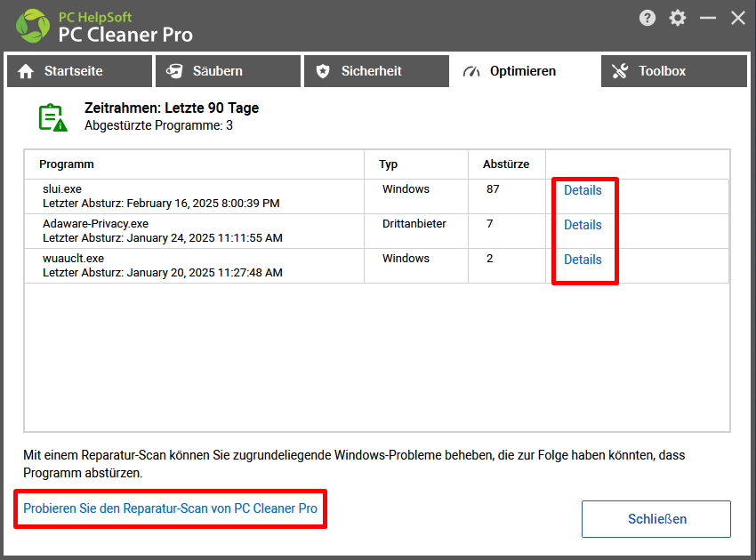The height and width of the screenshot is (560, 756).
Task: Select the wuauclt.exe program name
Action: click(x=73, y=259)
